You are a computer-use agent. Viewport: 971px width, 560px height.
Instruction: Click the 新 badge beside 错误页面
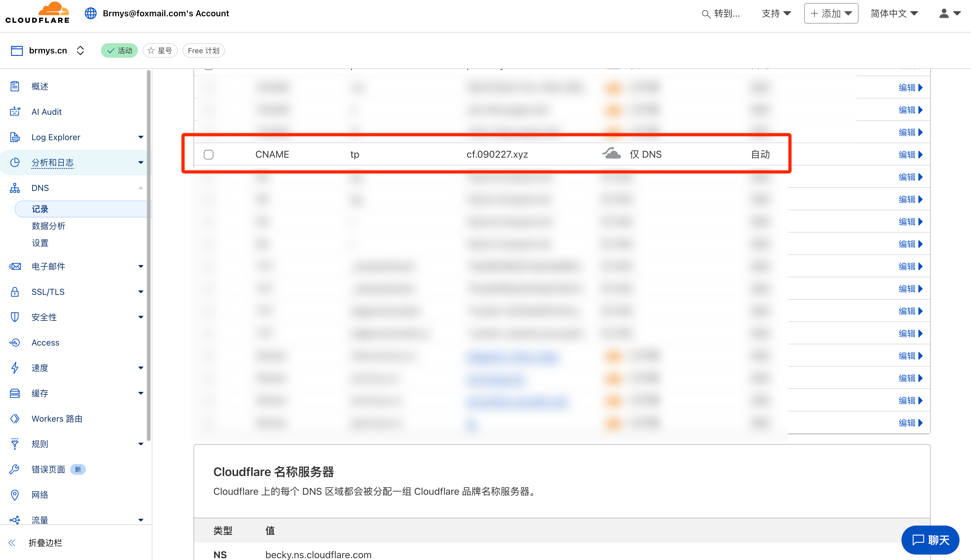(78, 469)
